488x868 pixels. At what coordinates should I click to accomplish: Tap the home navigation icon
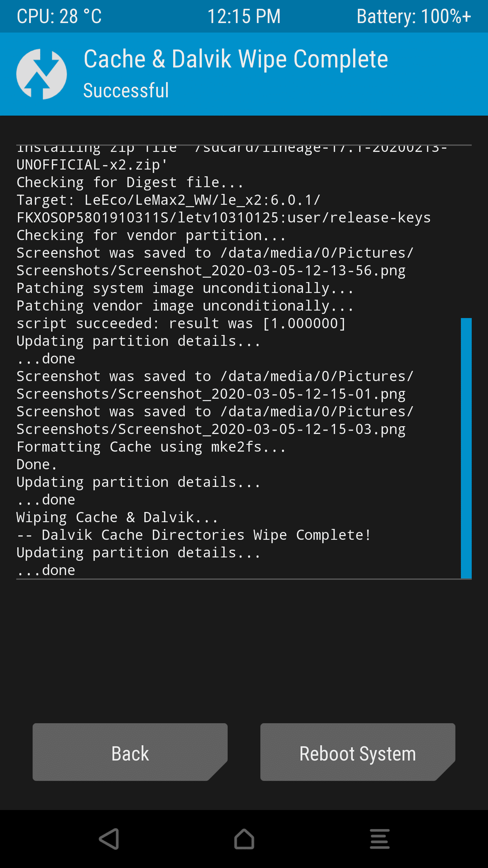pyautogui.click(x=244, y=839)
